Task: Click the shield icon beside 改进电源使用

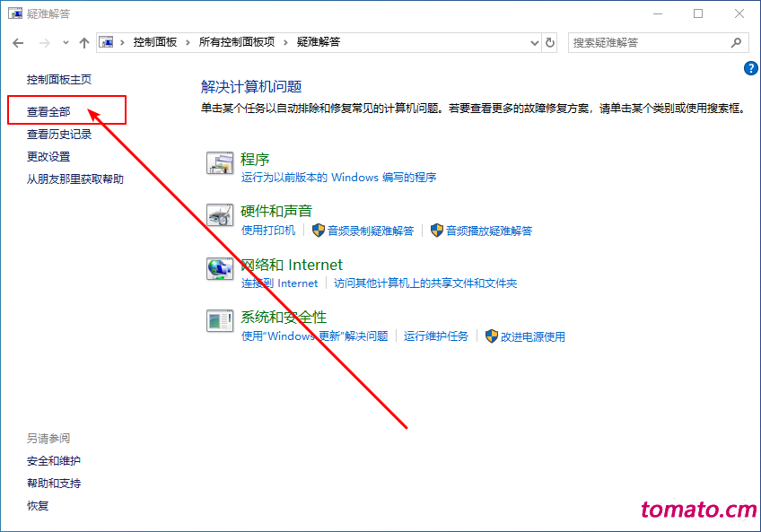Action: point(492,336)
